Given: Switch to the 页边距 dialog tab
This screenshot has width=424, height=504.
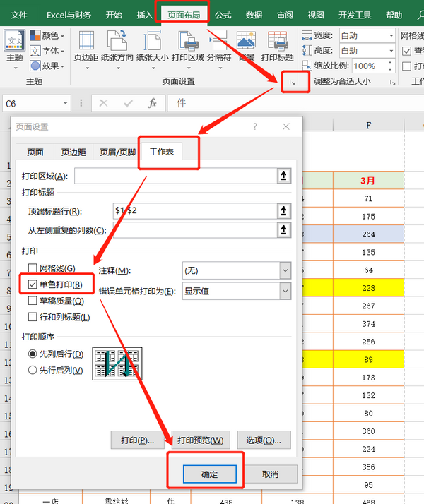Looking at the screenshot, I should (x=73, y=152).
